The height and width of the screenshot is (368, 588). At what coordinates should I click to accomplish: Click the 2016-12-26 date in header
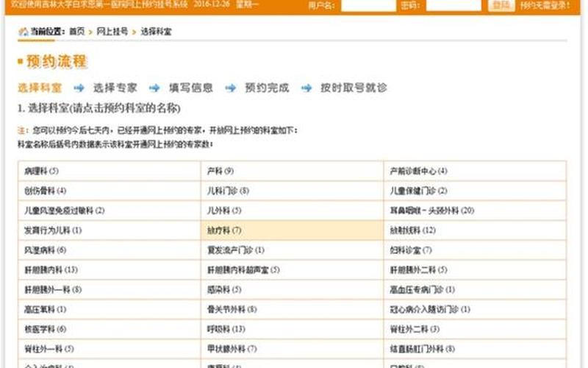tap(212, 4)
